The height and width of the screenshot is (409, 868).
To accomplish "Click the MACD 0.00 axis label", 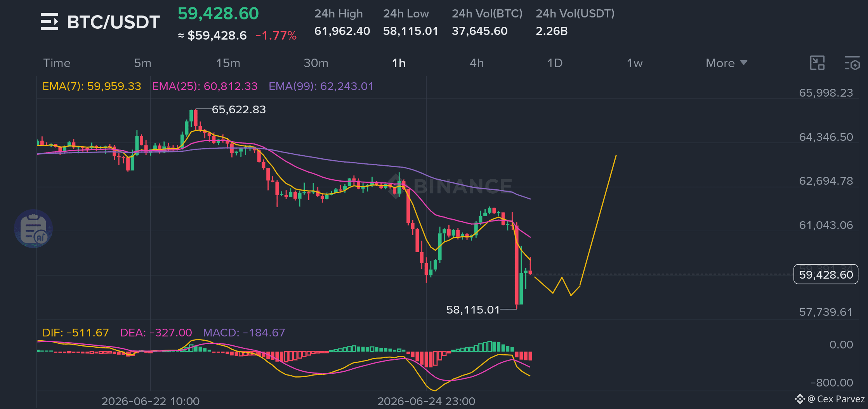I will 841,345.
